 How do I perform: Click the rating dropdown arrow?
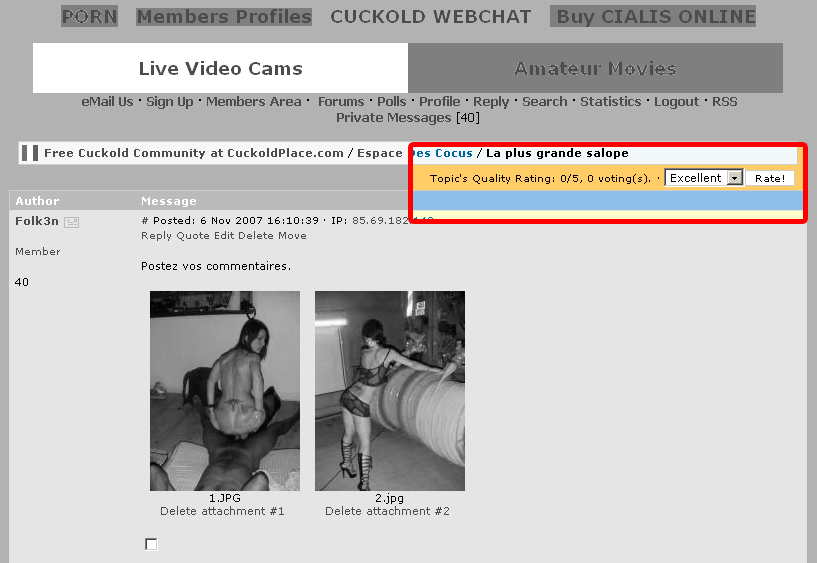pos(735,178)
